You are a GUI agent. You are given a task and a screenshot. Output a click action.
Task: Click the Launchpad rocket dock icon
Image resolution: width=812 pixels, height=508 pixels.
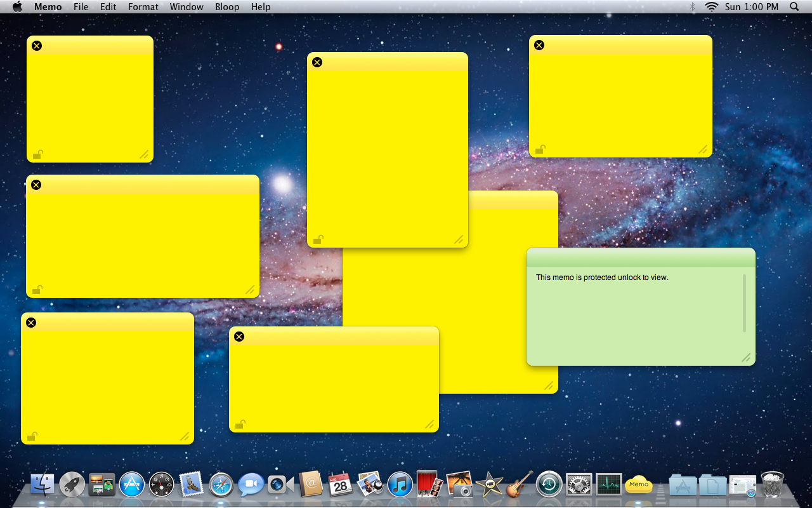coord(72,486)
